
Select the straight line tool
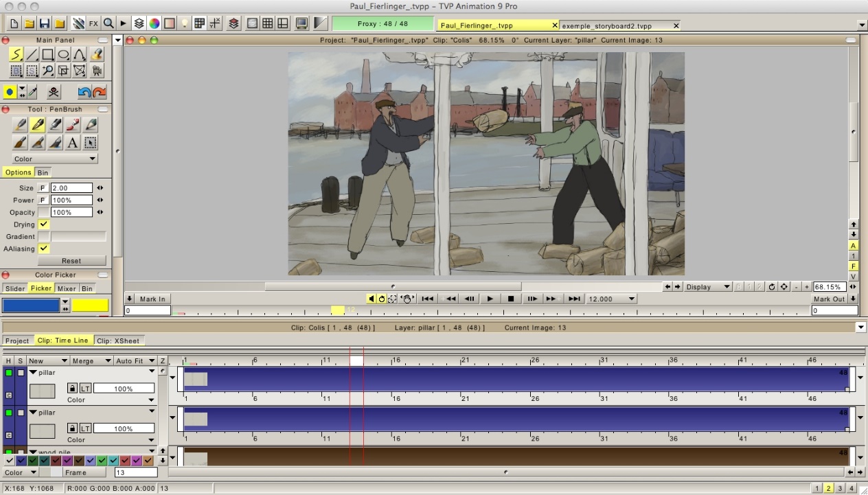pos(32,54)
